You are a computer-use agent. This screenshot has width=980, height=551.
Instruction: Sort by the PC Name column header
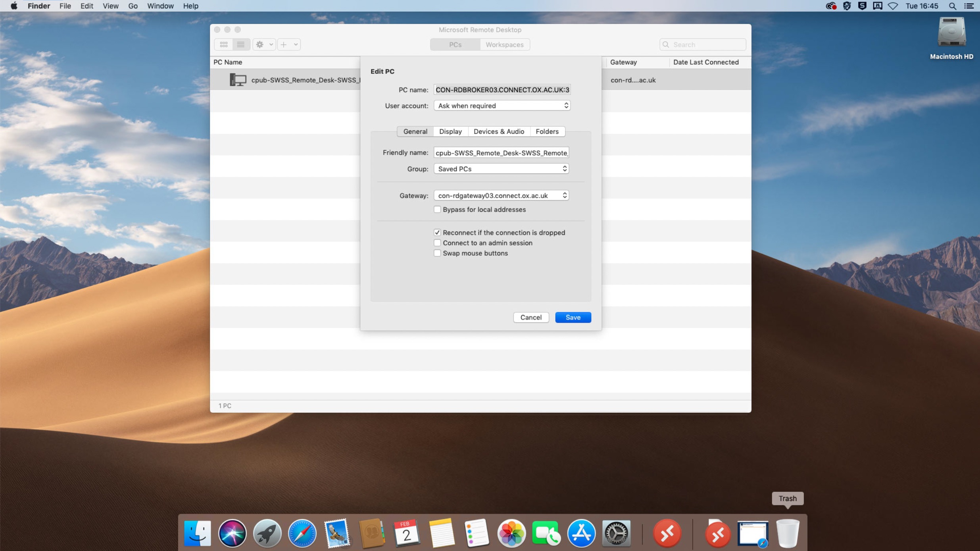(x=228, y=62)
